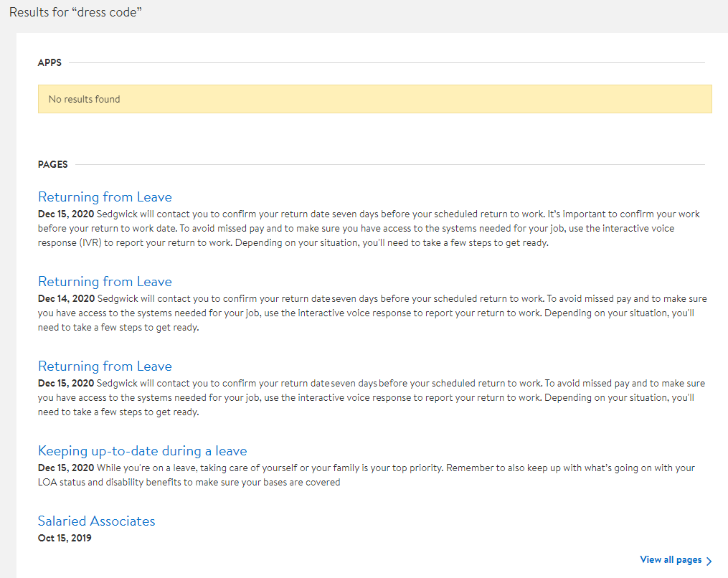Click the description mentioning LOA status and disability benefits
This screenshot has width=728, height=578.
point(367,475)
